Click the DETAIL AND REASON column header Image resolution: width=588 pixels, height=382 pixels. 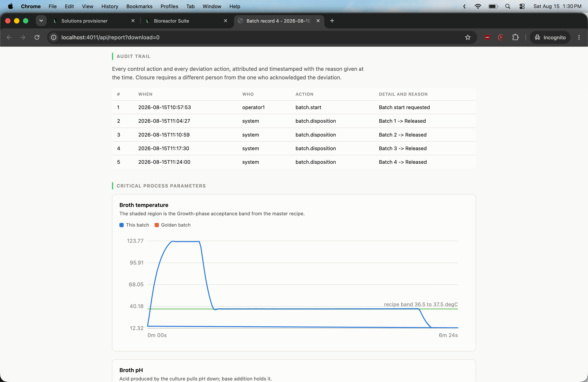pyautogui.click(x=403, y=94)
